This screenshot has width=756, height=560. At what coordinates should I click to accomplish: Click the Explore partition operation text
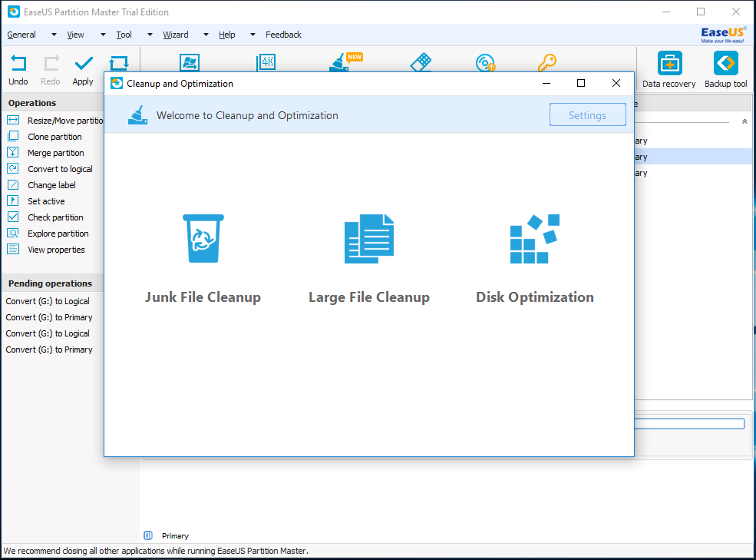[x=58, y=234]
